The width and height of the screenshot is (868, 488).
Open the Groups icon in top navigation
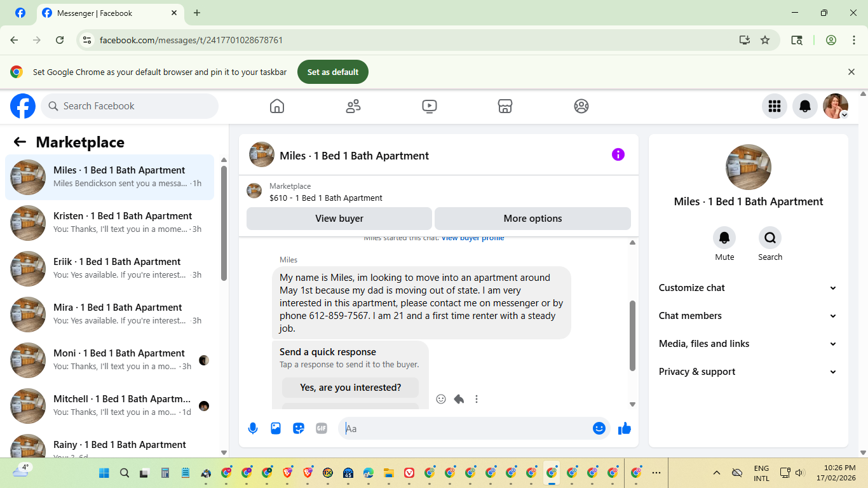coord(581,106)
